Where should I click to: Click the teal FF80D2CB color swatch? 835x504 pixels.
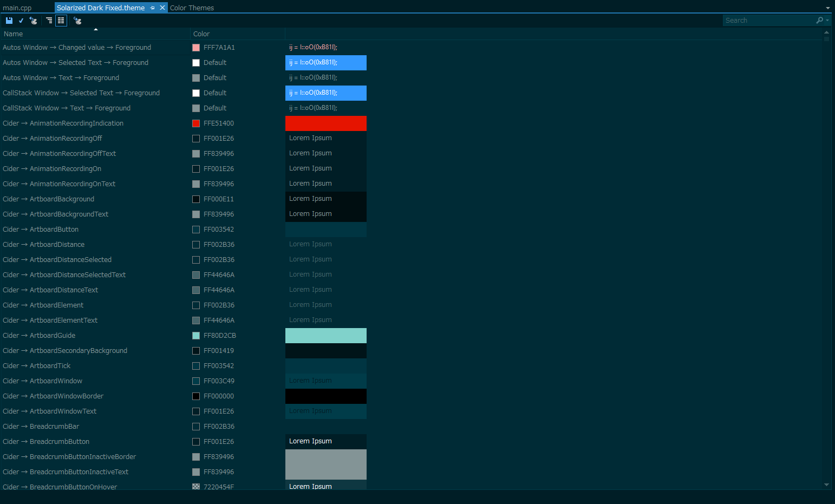pyautogui.click(x=195, y=335)
